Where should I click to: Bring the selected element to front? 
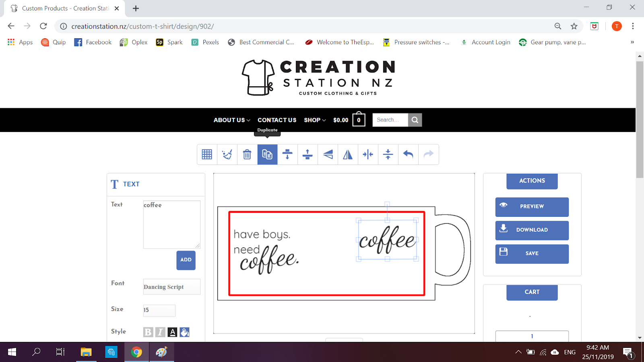coord(308,154)
